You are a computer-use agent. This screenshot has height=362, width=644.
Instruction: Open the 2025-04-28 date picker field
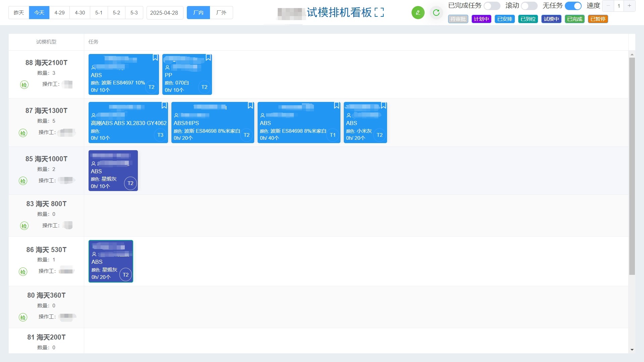point(164,13)
